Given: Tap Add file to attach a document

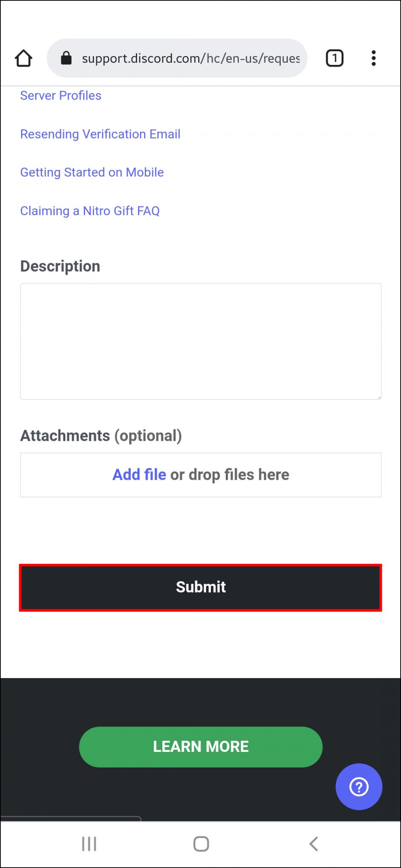Looking at the screenshot, I should click(x=139, y=475).
